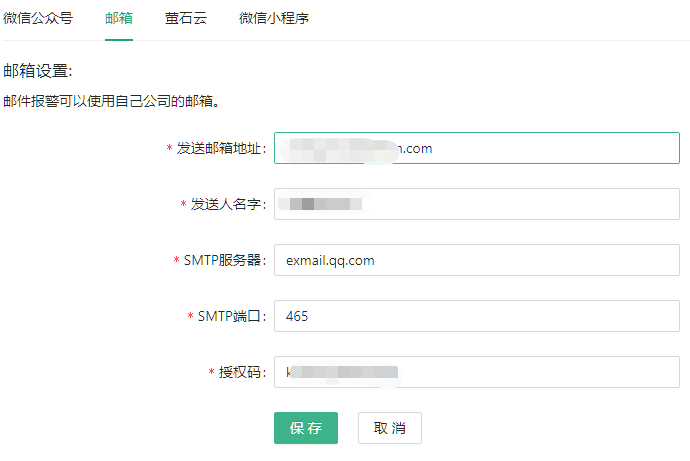Click the 取消 button
Screen dimensions: 690x461
coord(390,428)
